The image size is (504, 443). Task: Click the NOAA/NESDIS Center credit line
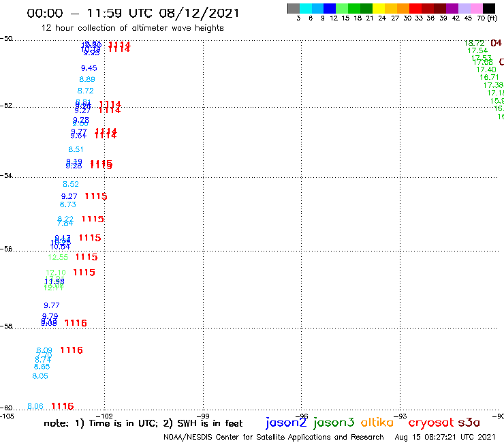coord(274,437)
